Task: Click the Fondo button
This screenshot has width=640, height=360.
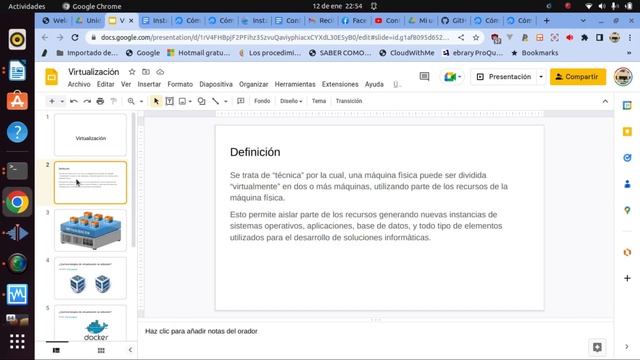Action: point(262,101)
